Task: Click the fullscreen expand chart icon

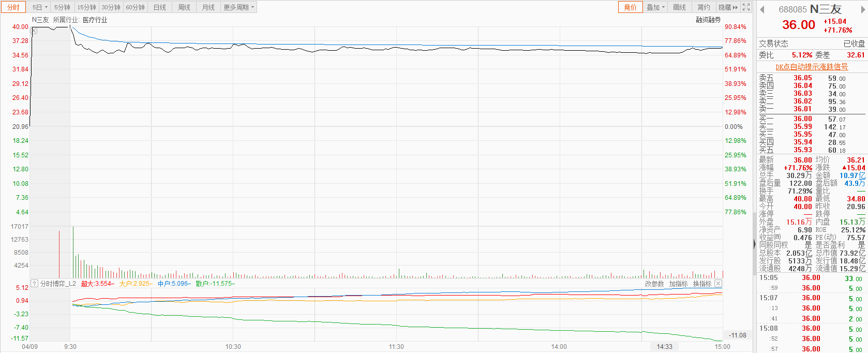Action: [x=746, y=7]
